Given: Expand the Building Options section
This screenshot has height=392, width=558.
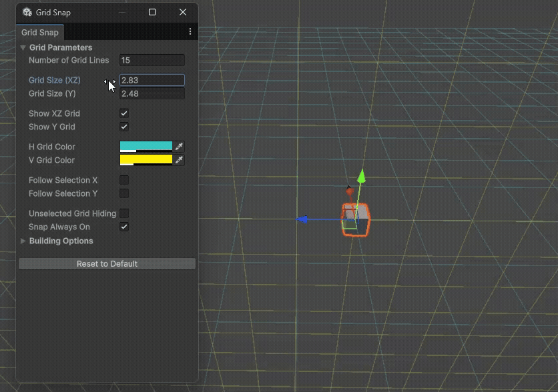Looking at the screenshot, I should pyautogui.click(x=23, y=241).
